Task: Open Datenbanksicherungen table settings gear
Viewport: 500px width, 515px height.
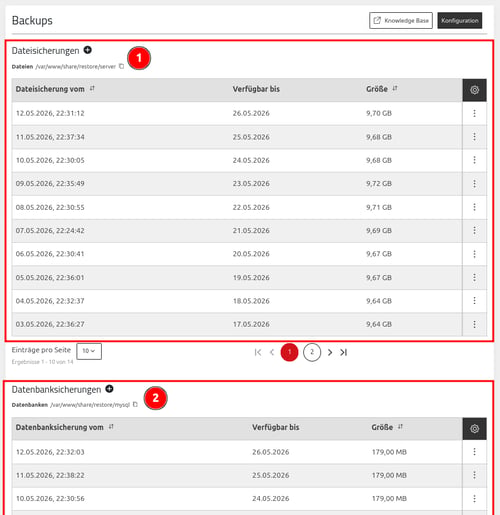Action: pos(474,429)
